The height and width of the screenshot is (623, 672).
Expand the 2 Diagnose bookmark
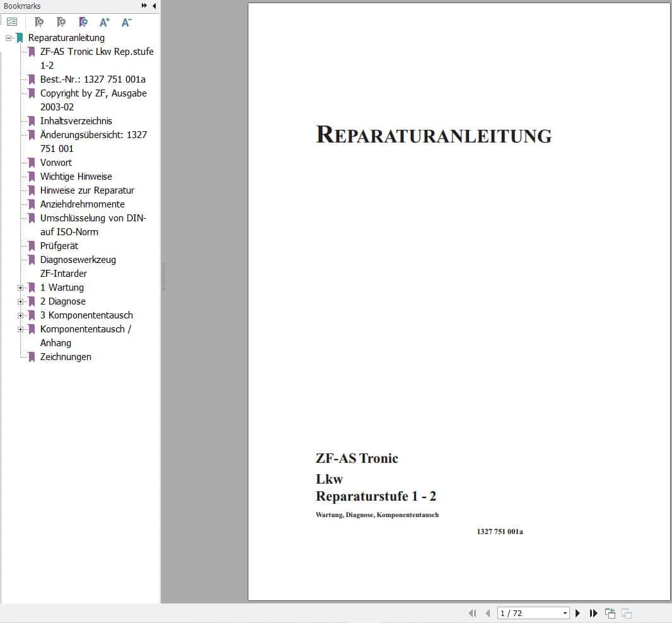pos(20,302)
